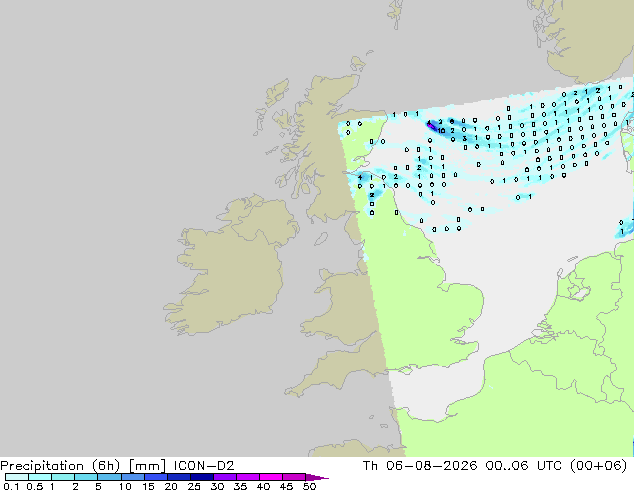Click the 'Th 06-08-2026' date text
Screen dimensions: 634x490
(420, 466)
